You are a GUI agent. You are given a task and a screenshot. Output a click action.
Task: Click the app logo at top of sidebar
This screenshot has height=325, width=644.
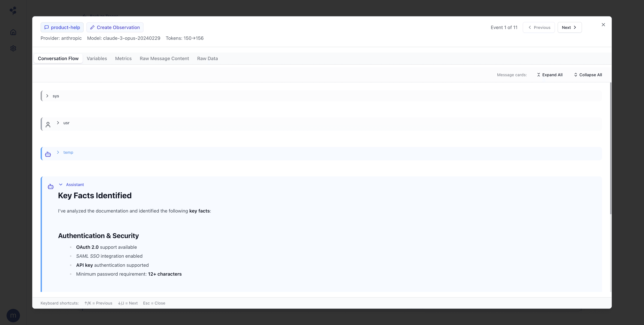point(13,11)
